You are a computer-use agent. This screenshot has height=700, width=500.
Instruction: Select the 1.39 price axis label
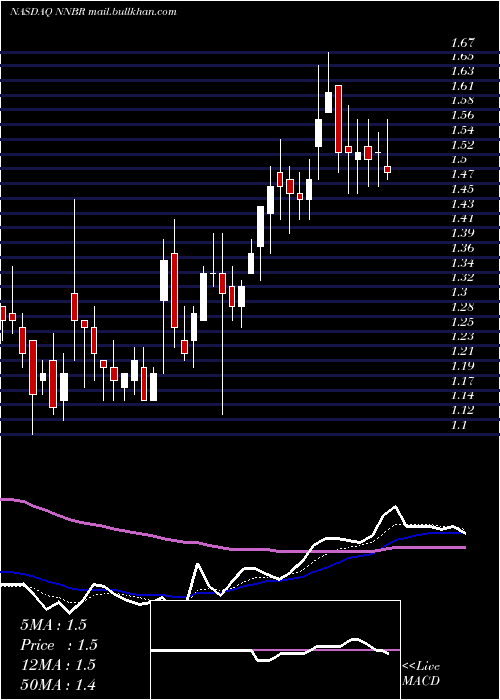pos(462,233)
